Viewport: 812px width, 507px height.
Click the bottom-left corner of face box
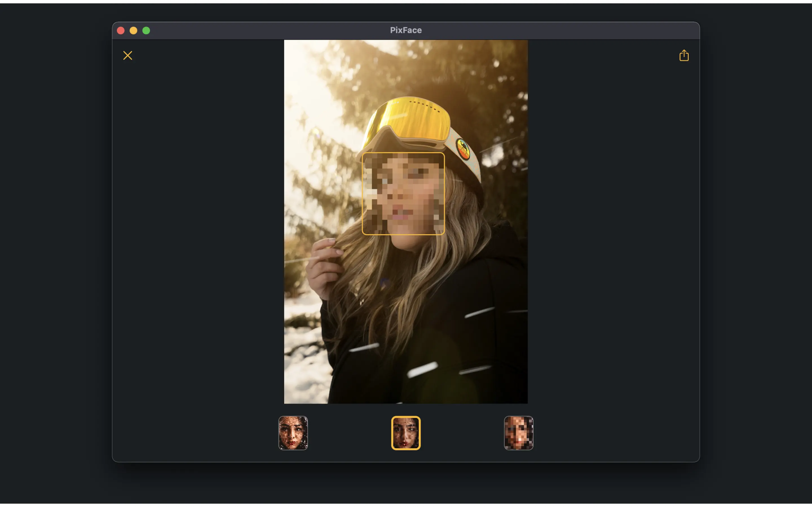[363, 234]
